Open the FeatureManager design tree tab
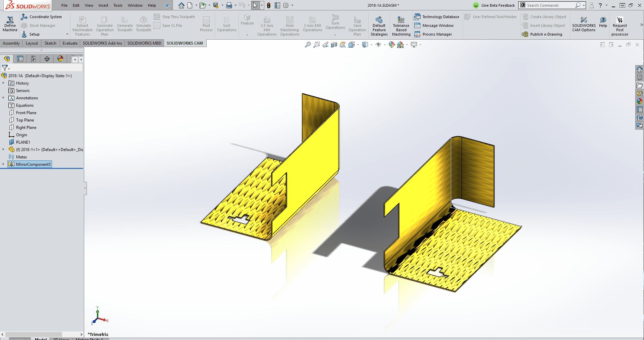 pos(7,59)
